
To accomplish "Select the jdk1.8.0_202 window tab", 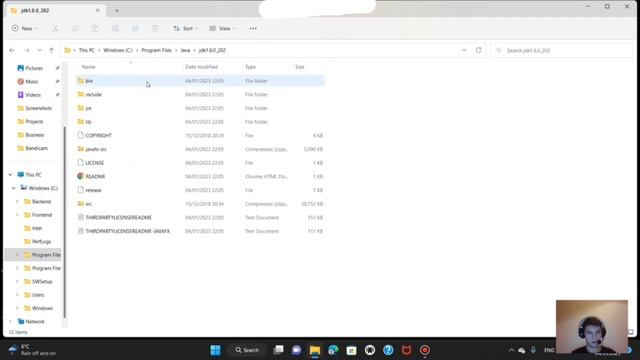I will 55,11.
